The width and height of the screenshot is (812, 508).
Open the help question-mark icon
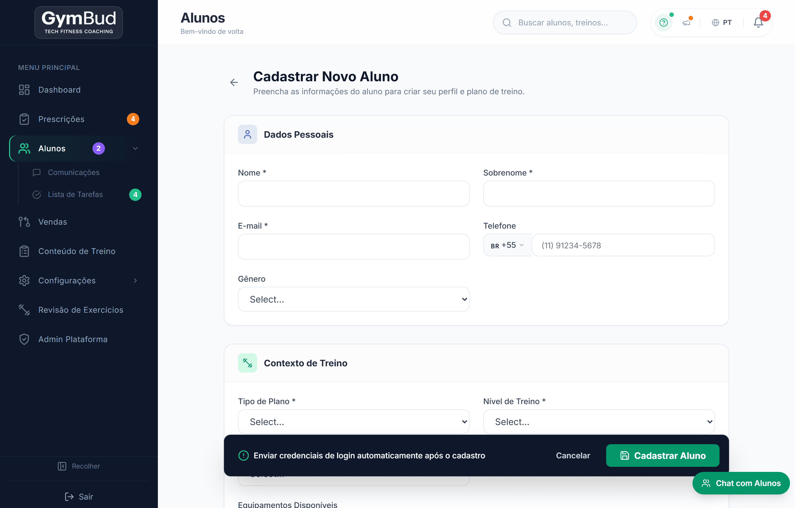pyautogui.click(x=663, y=23)
